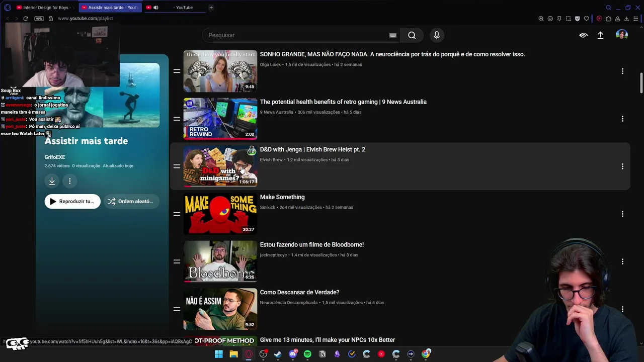Visit jacksepticeye channel
The width and height of the screenshot is (644, 362).
coord(273,255)
